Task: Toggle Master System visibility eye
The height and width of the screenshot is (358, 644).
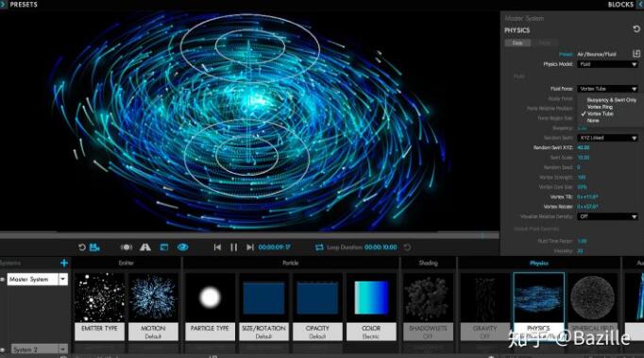Action: pos(2,280)
